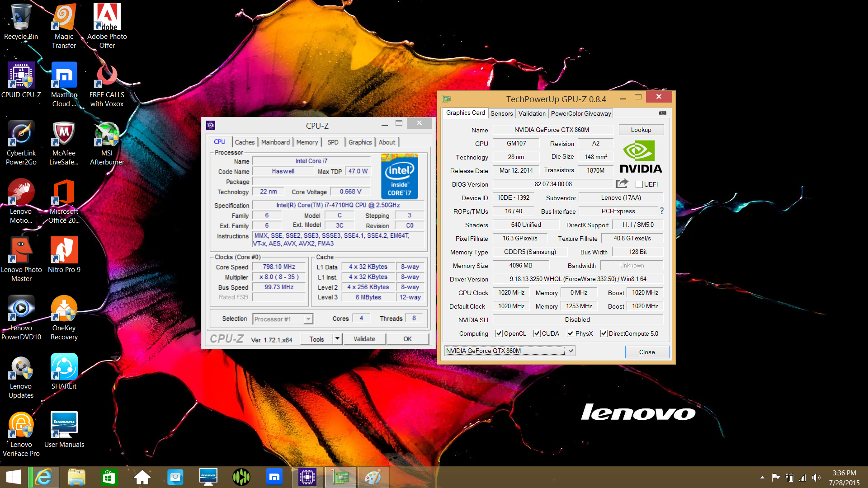
Task: Toggle the OpenCL checkbox
Action: click(499, 333)
